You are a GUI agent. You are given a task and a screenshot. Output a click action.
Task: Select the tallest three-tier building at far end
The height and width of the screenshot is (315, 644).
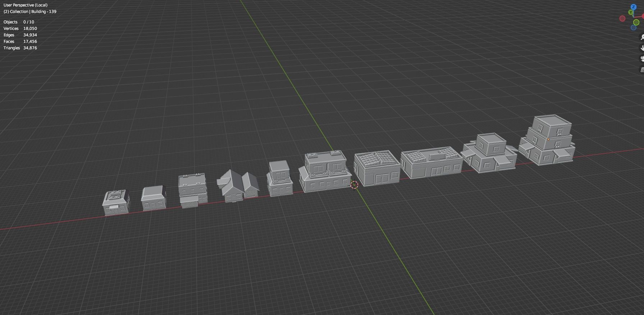point(547,140)
